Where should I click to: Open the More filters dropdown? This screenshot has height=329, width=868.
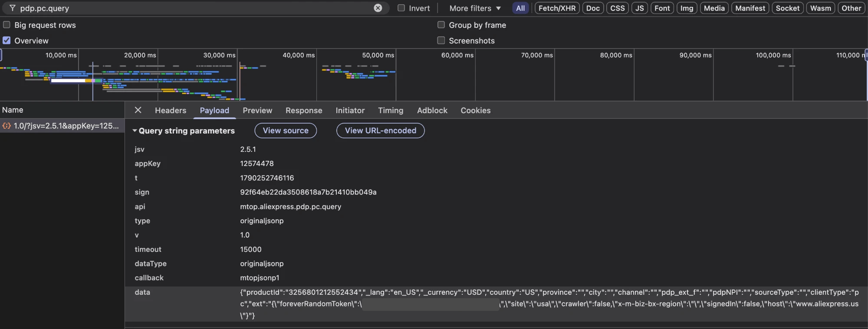click(475, 8)
